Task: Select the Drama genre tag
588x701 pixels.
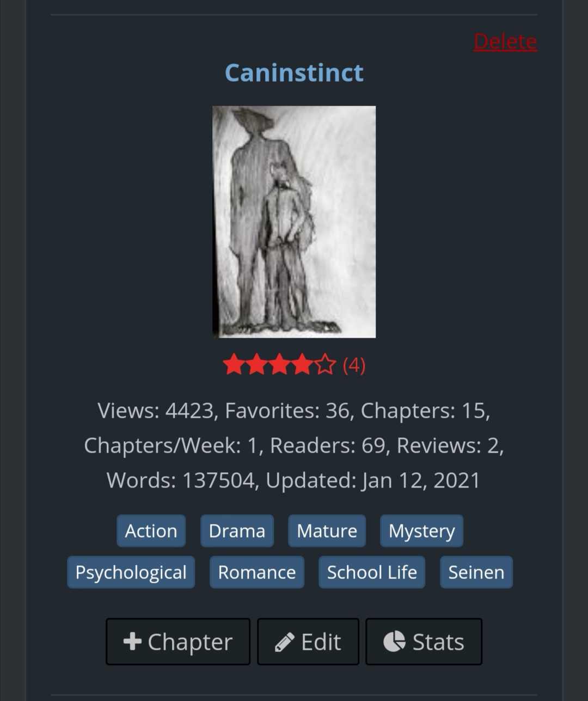Action: pos(237,531)
